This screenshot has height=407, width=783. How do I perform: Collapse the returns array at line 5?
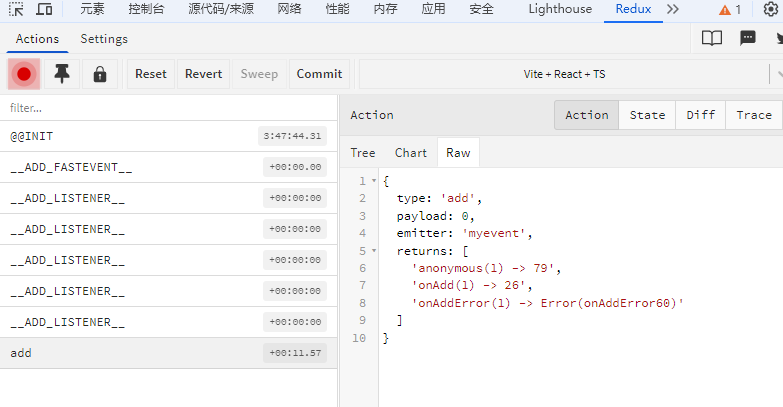point(374,251)
